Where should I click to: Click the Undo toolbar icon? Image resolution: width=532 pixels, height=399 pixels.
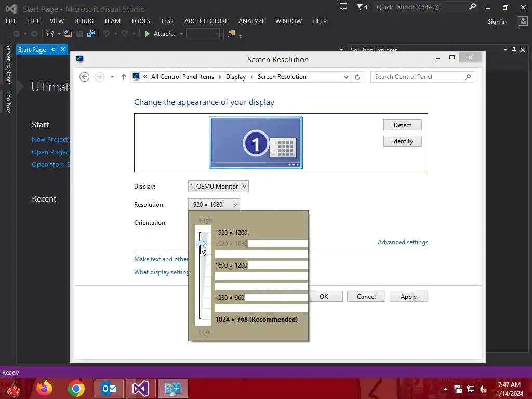107,34
